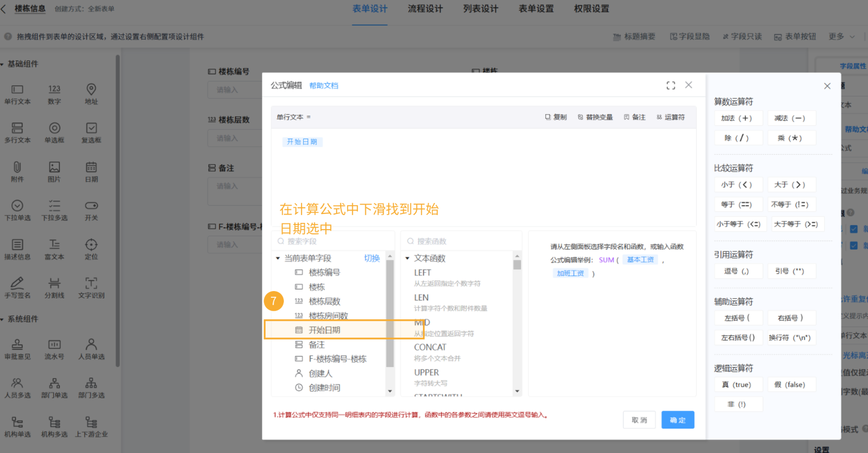
Task: Select the 描述信息 component
Action: (17, 249)
